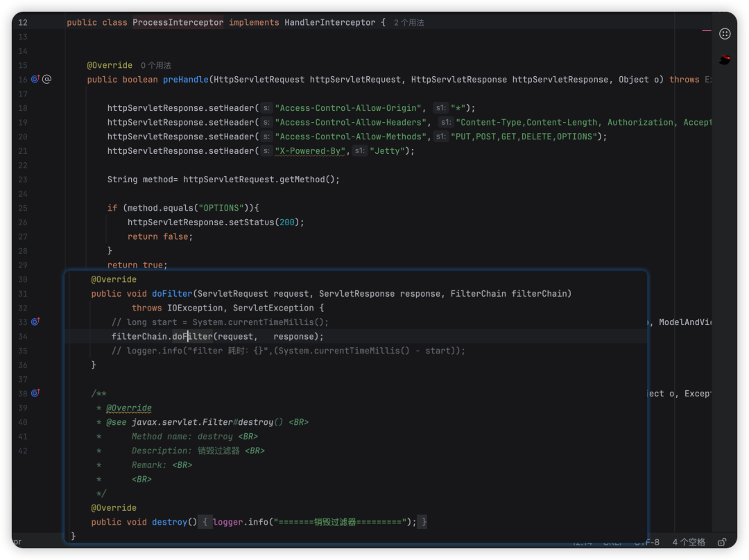749x560 pixels.
Task: Click the underlined @Override in the Javadoc comment
Action: (x=128, y=408)
